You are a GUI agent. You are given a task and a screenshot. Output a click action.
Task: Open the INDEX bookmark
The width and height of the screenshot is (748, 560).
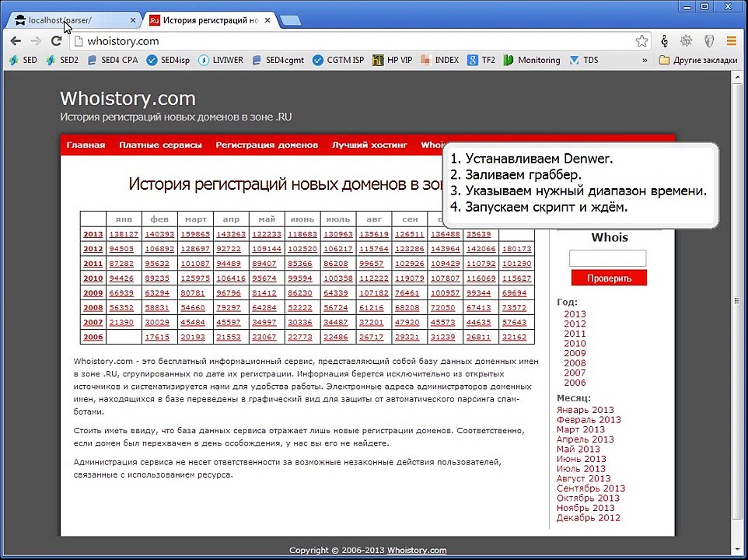tap(440, 60)
